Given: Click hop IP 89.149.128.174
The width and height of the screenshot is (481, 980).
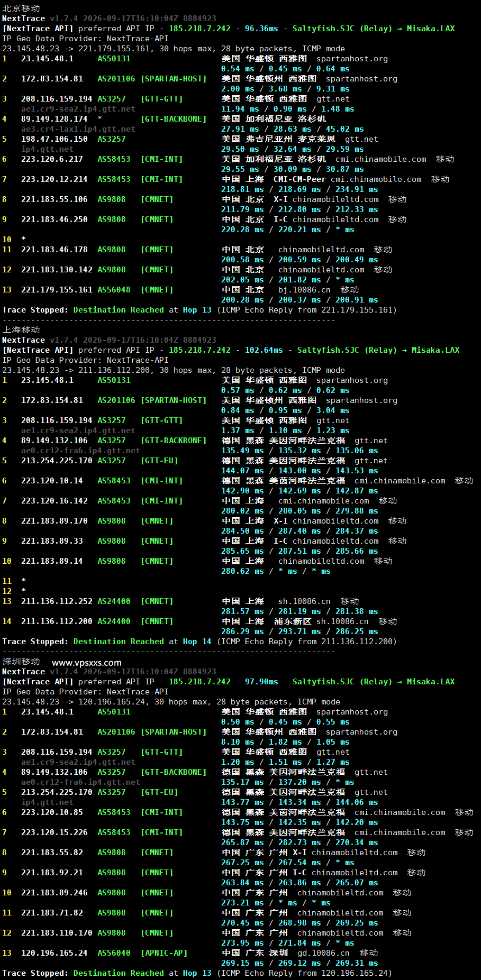Looking at the screenshot, I should [55, 119].
